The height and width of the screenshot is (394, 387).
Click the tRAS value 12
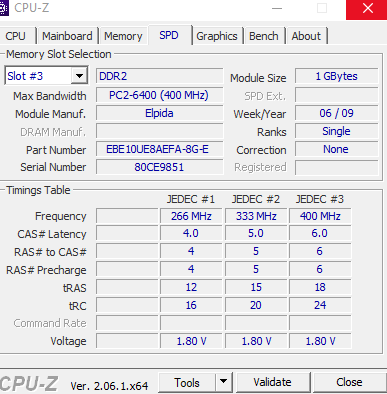(x=191, y=287)
